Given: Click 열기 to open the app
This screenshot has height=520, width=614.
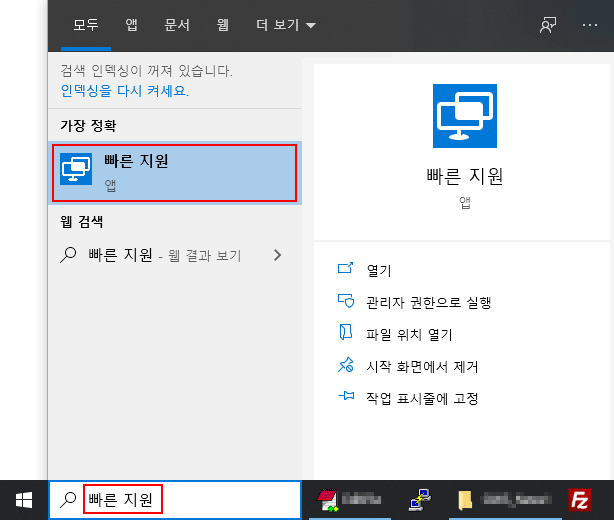Looking at the screenshot, I should pyautogui.click(x=379, y=270).
